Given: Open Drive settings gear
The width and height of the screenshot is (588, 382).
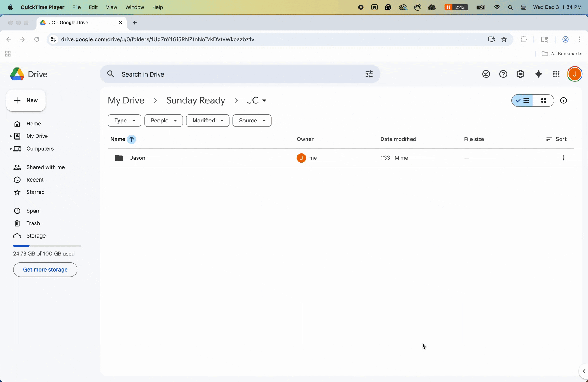Looking at the screenshot, I should tap(521, 74).
